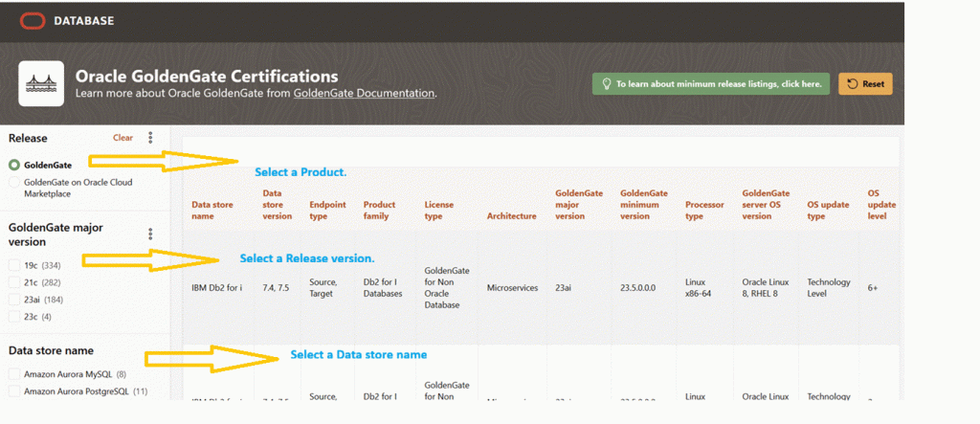Open the GoldenGate Documentation link

tap(364, 94)
